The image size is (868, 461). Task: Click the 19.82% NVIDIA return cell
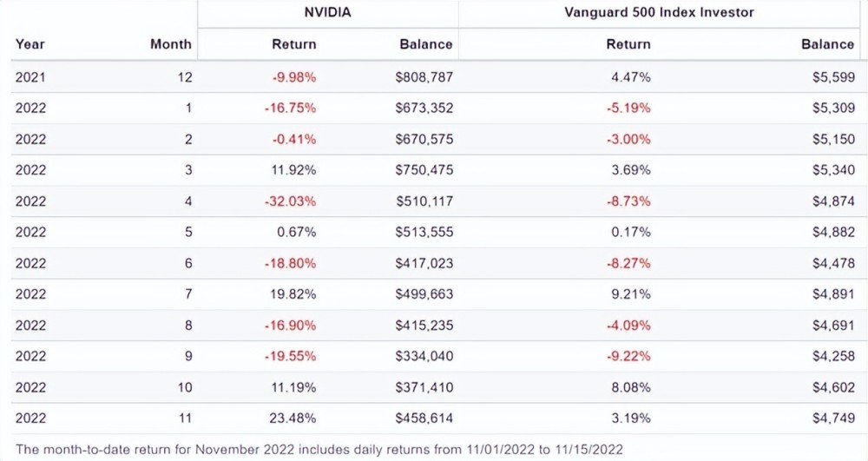(294, 294)
